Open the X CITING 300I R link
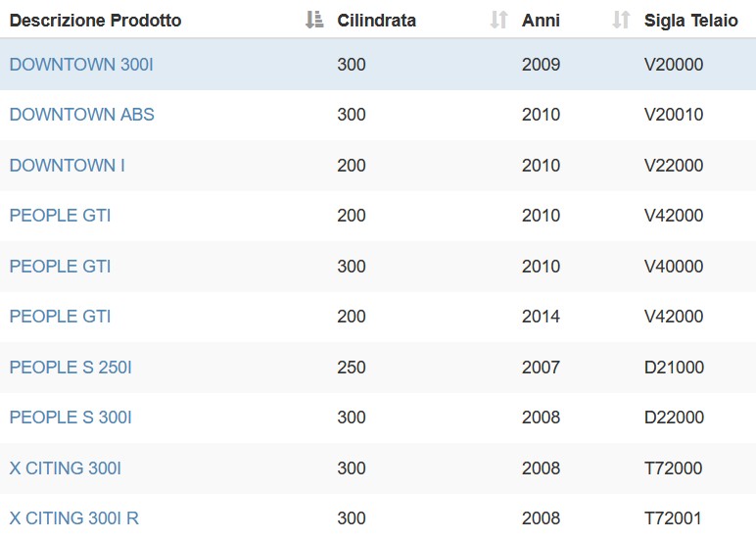 coord(73,517)
